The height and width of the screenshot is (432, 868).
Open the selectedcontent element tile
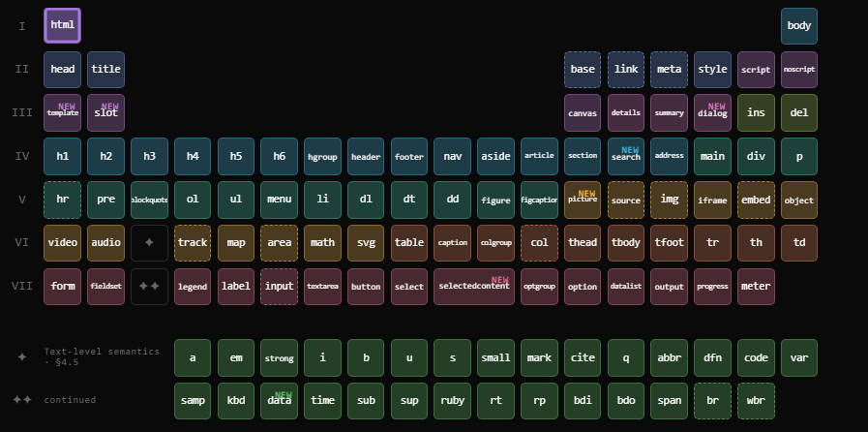point(474,287)
